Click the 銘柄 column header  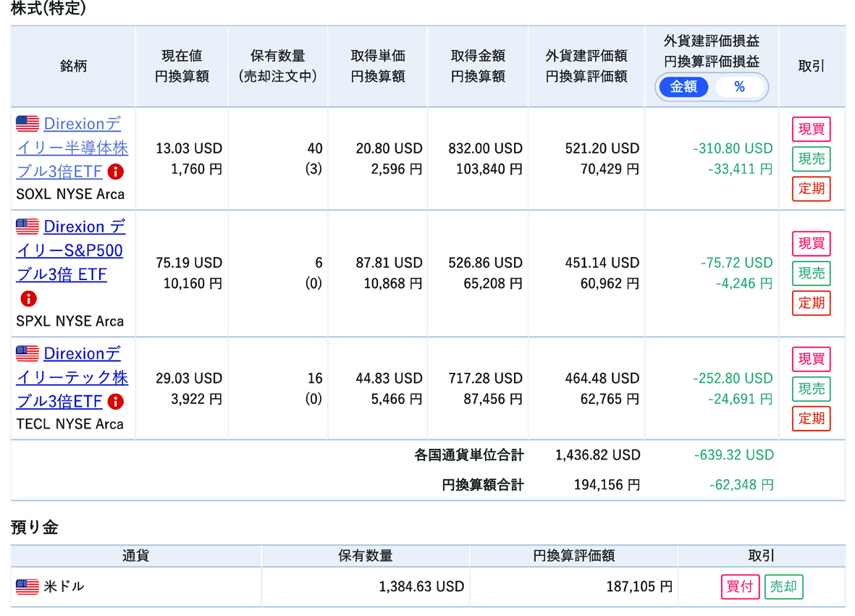point(73,66)
